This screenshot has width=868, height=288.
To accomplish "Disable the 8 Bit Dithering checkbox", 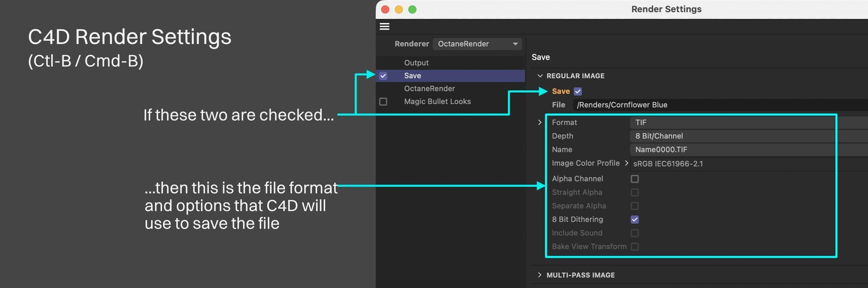I will coord(635,219).
